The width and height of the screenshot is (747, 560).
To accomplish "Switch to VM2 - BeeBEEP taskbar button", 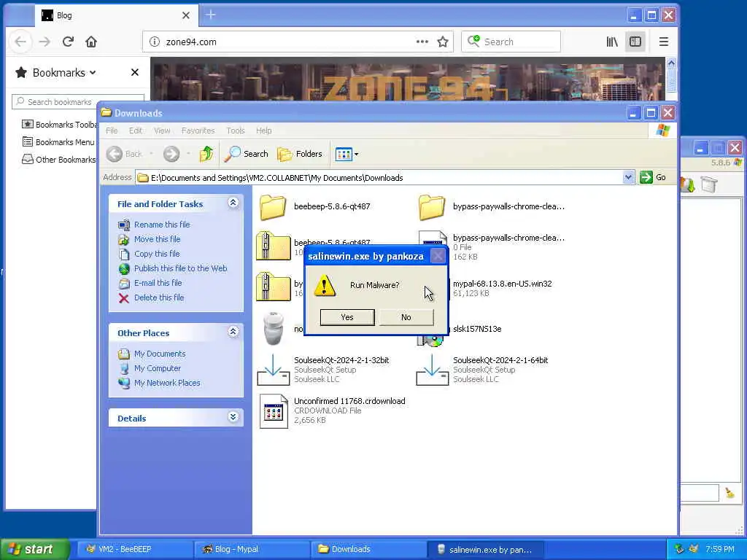I will 135,550.
